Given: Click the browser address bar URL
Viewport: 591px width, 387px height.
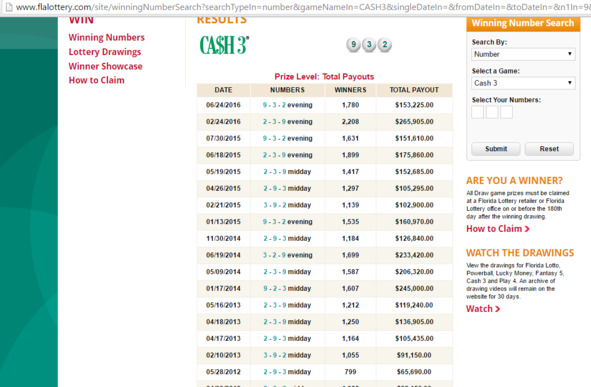Looking at the screenshot, I should [302, 7].
